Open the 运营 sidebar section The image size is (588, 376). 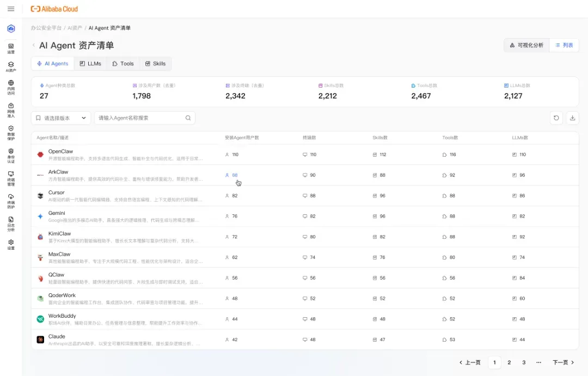(x=11, y=49)
